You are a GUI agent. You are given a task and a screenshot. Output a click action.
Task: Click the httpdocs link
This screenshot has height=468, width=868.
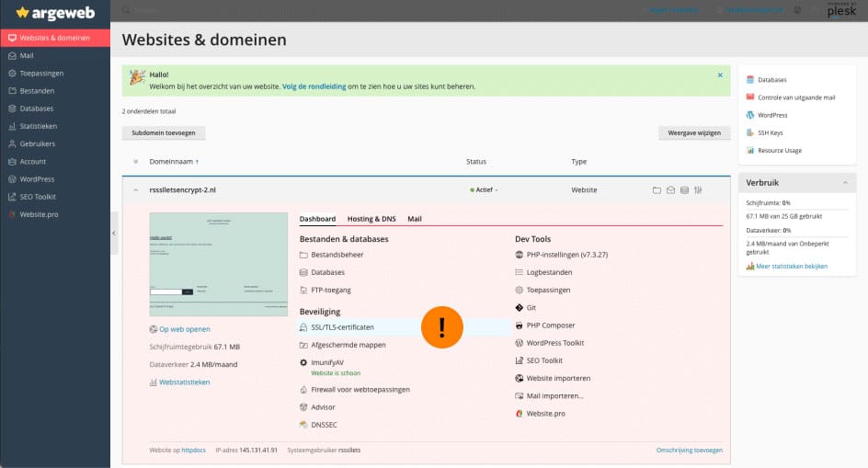pos(193,451)
